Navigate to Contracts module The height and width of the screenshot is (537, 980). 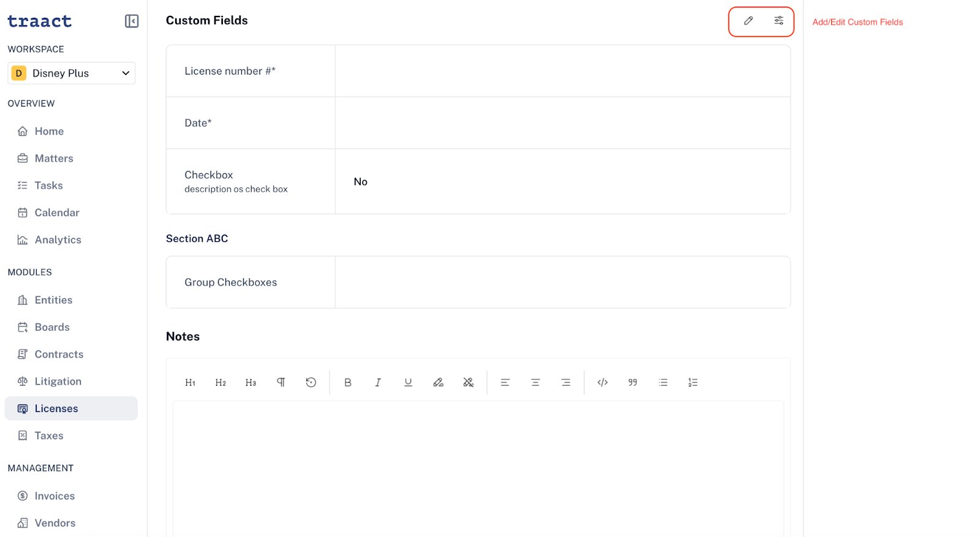(59, 355)
